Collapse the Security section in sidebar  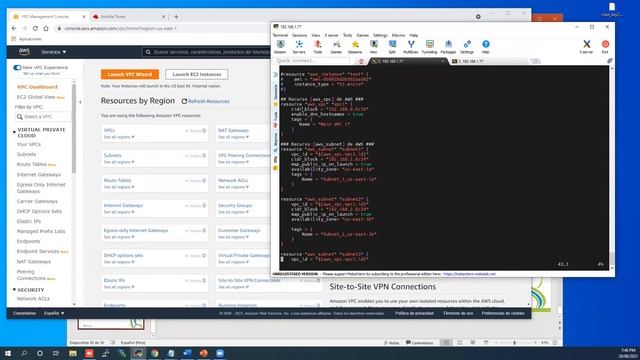tap(14, 290)
